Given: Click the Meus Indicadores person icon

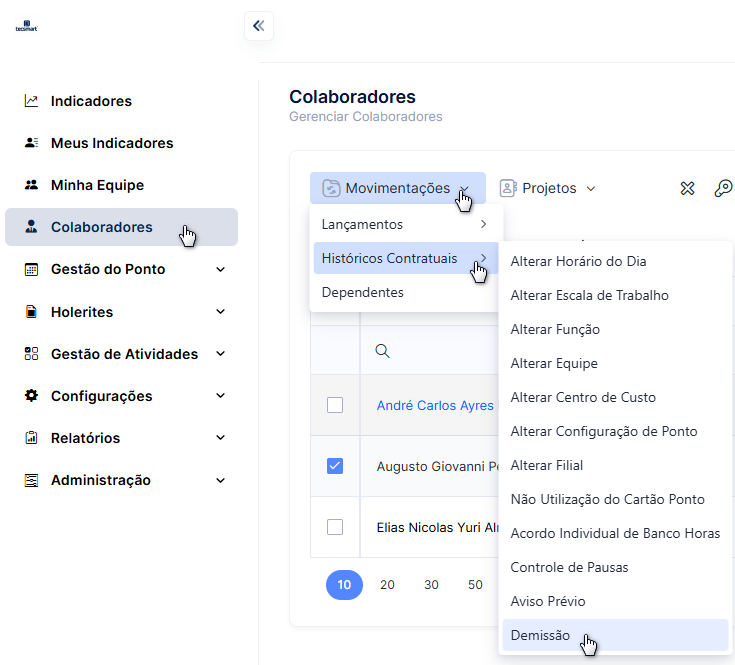Looking at the screenshot, I should [31, 142].
